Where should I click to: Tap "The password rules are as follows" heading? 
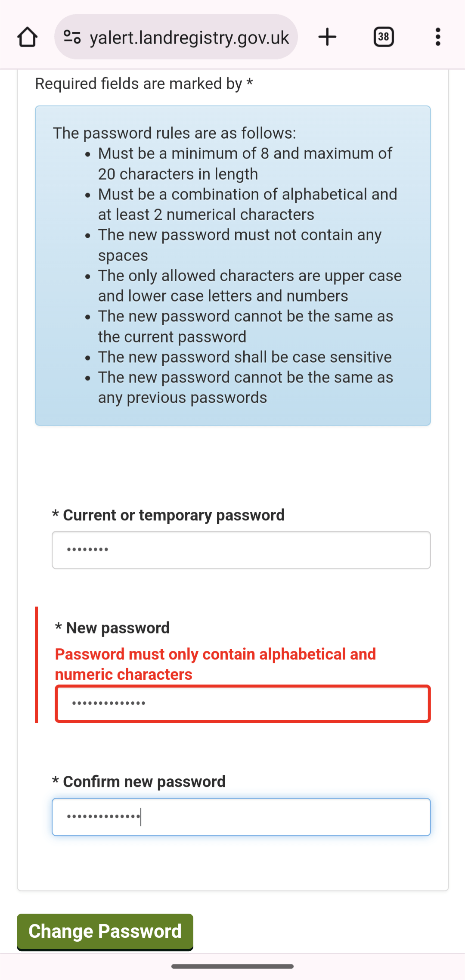pyautogui.click(x=174, y=133)
